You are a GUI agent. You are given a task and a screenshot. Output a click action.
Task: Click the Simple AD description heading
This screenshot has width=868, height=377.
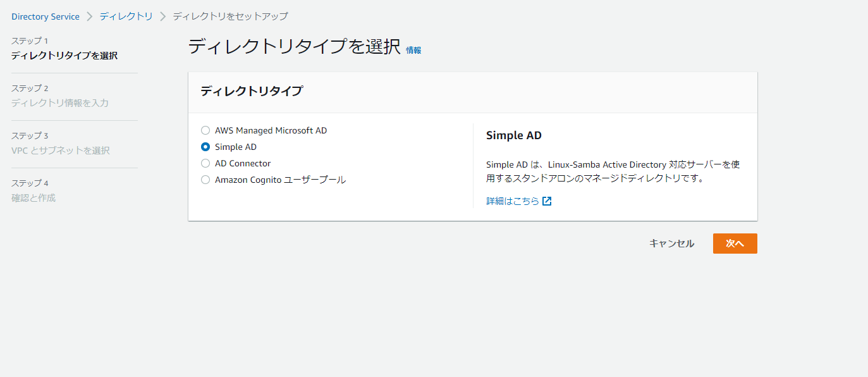(514, 135)
